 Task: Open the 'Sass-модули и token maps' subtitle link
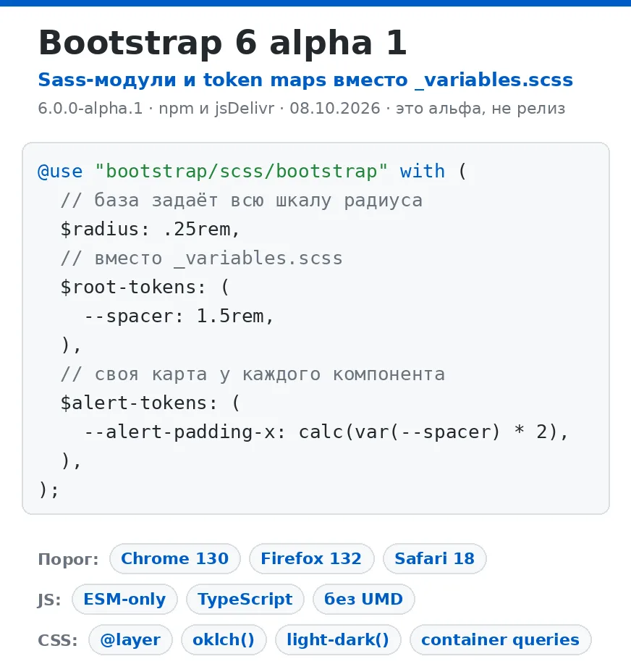[x=305, y=80]
